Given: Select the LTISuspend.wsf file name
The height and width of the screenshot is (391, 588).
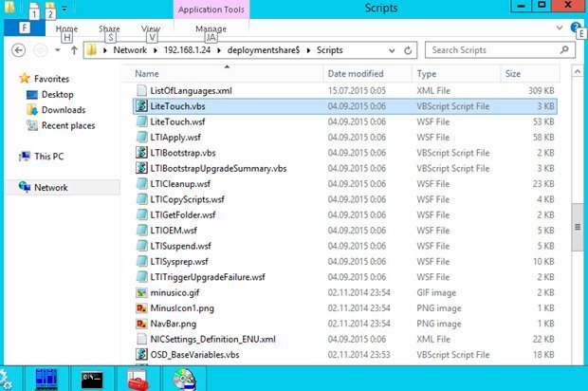Looking at the screenshot, I should tap(180, 246).
